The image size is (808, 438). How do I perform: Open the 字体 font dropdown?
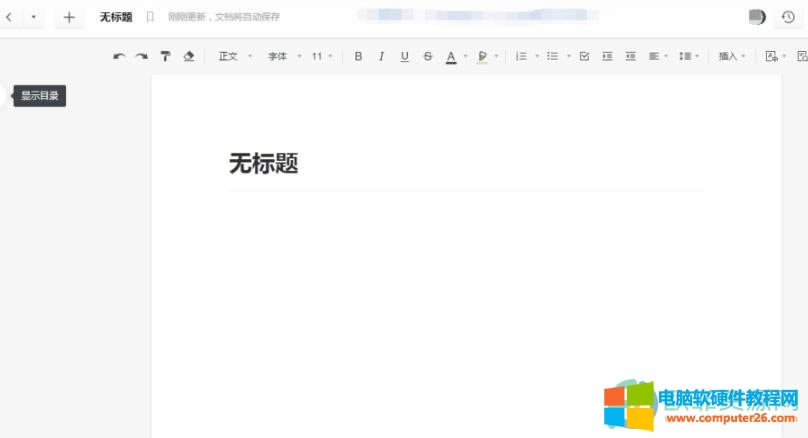[x=284, y=57]
